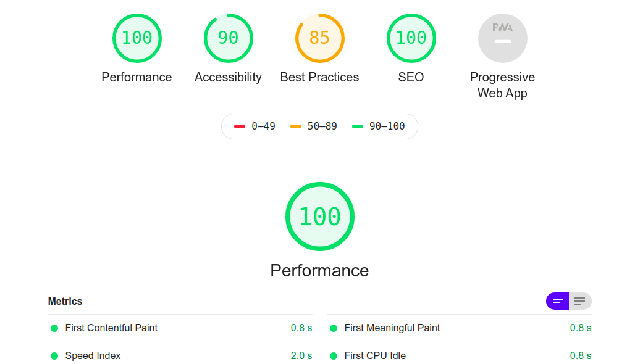Viewport: 627px width, 364px height.
Task: Select the Accessibility gauge showing 90
Action: coord(228,38)
